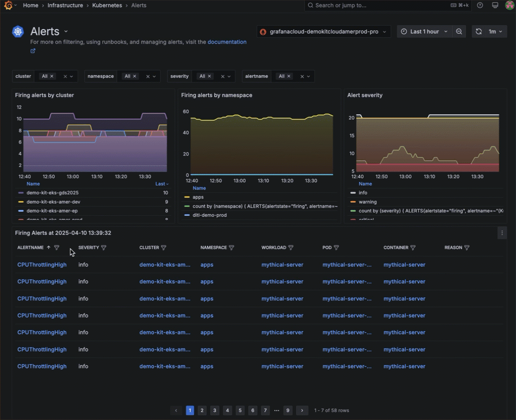Go to page 4 of the alerts table

pos(227,410)
